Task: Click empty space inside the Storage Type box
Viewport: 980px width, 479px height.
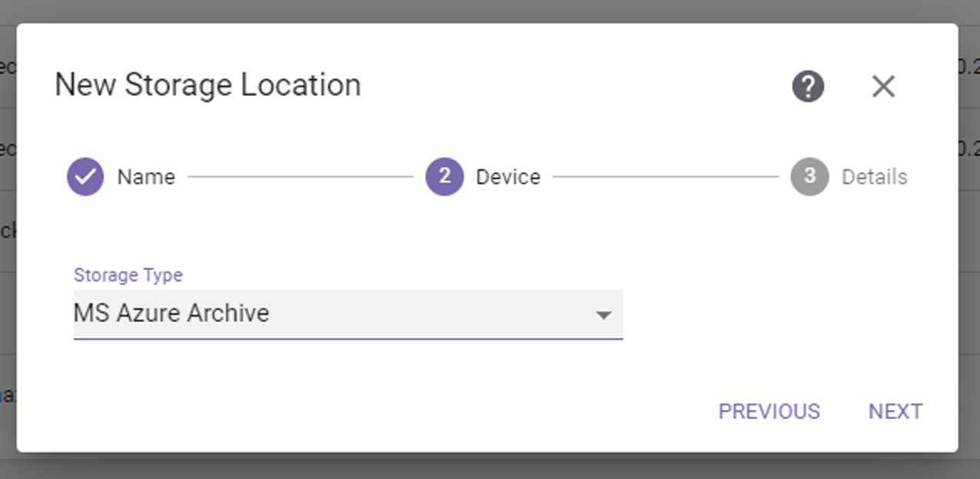Action: pyautogui.click(x=430, y=314)
